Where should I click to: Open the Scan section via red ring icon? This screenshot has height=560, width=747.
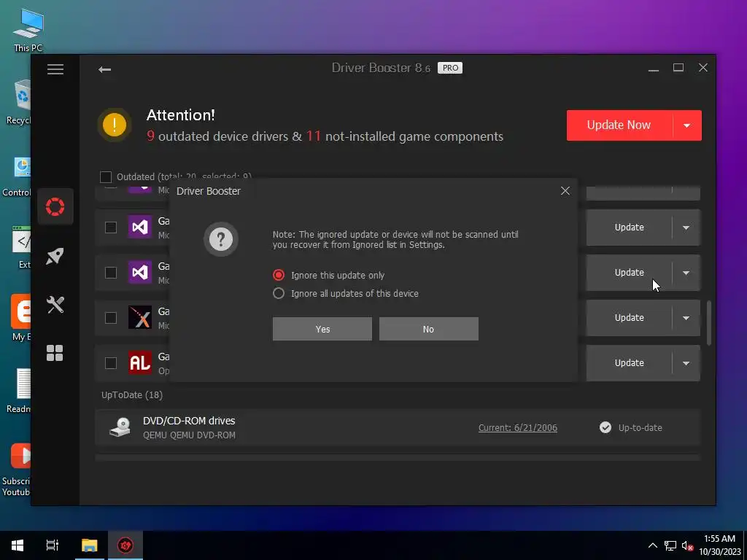(55, 206)
